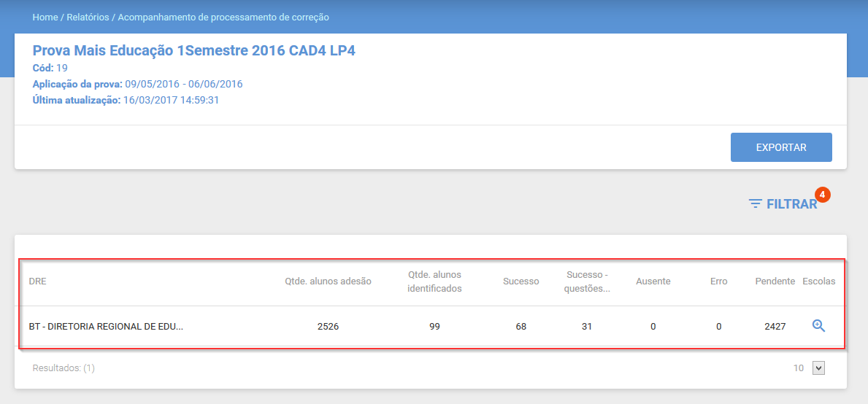
Task: Click the page size value 10
Action: [x=798, y=368]
